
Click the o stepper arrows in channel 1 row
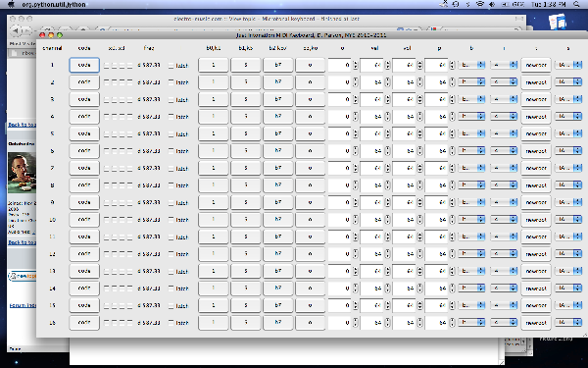355,65
